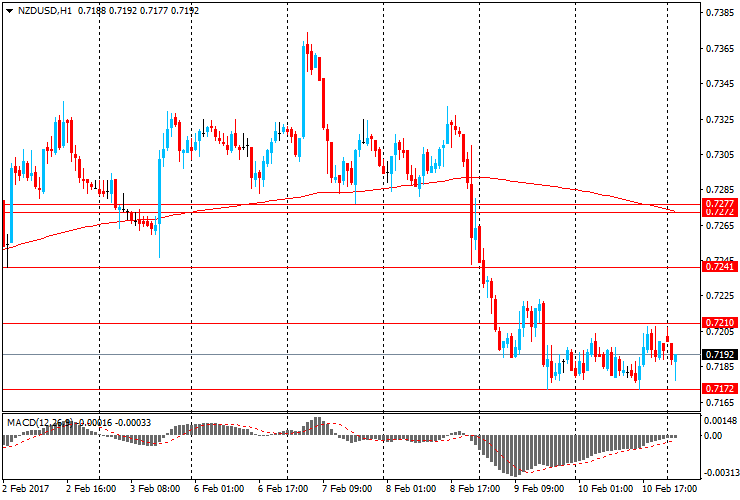The image size is (740, 500).
Task: Click the 2 Feb 2017 date label
Action: point(27,490)
